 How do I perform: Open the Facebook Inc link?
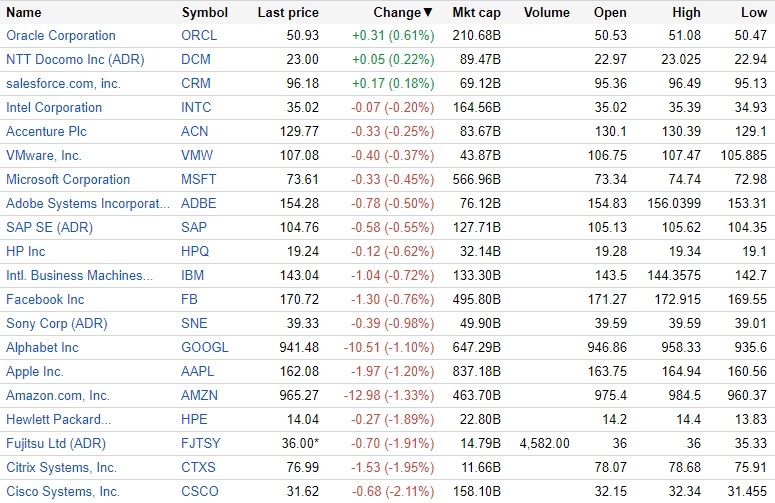[x=45, y=300]
